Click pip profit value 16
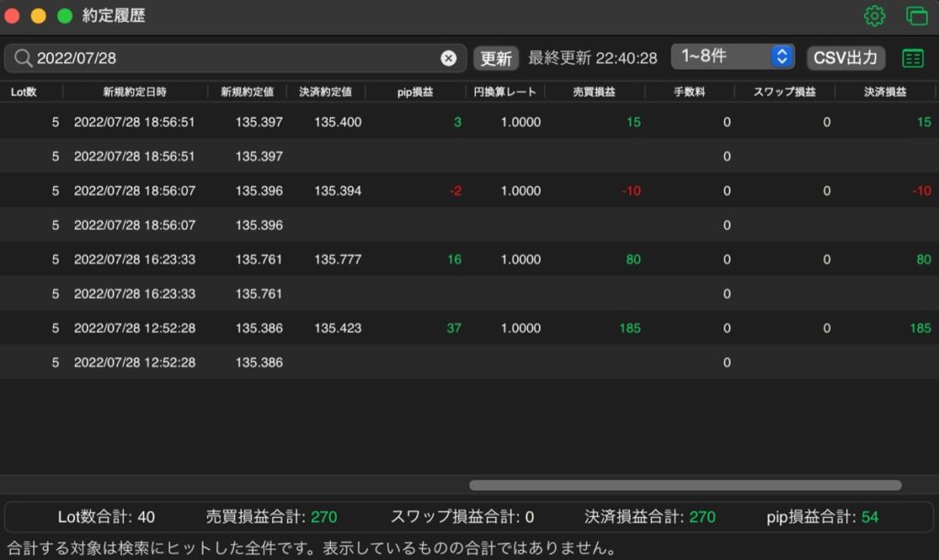Viewport: 939px width, 560px height. [454, 259]
